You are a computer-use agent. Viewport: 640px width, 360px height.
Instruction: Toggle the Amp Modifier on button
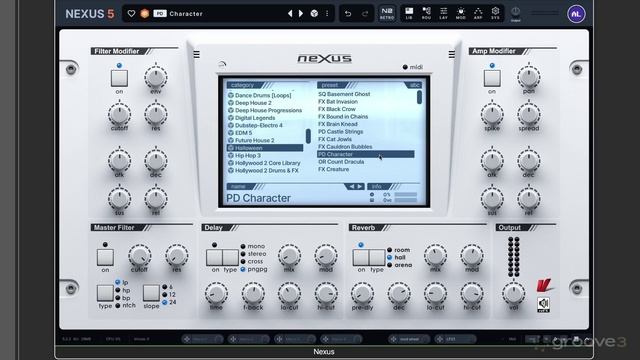[492, 78]
